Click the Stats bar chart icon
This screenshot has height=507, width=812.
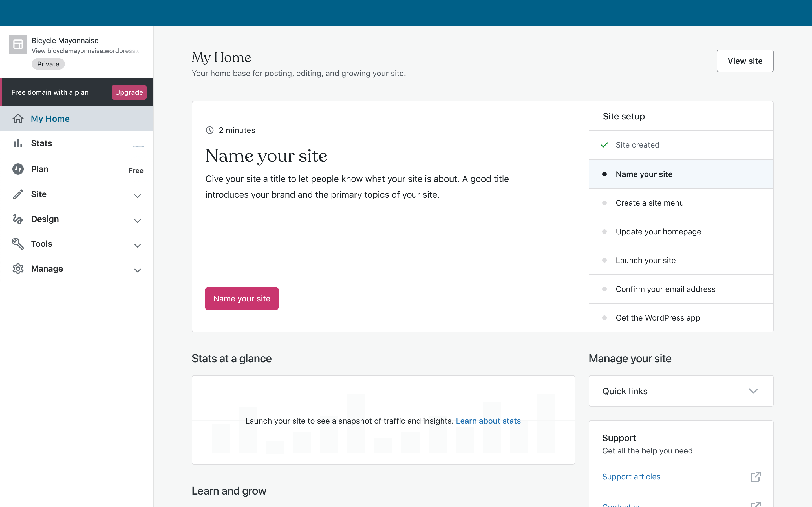18,144
